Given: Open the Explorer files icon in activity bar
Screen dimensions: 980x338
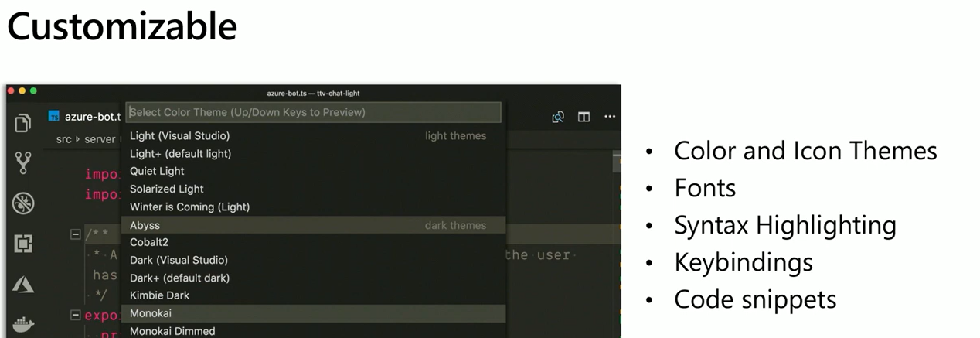Looking at the screenshot, I should point(22,123).
